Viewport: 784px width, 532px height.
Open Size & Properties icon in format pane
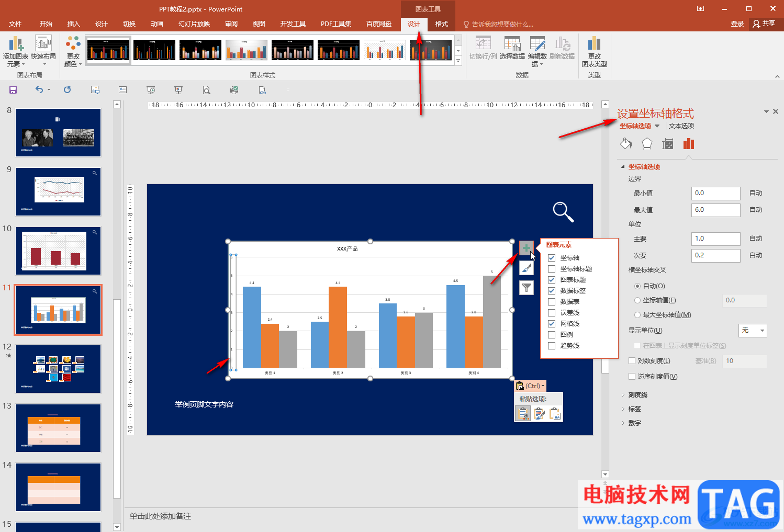(x=668, y=144)
